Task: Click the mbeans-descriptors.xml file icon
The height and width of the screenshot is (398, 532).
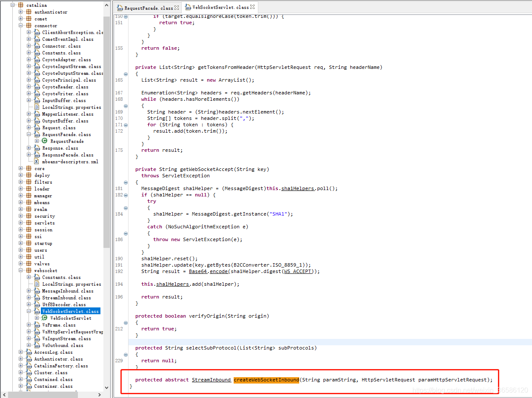Action: click(x=37, y=162)
